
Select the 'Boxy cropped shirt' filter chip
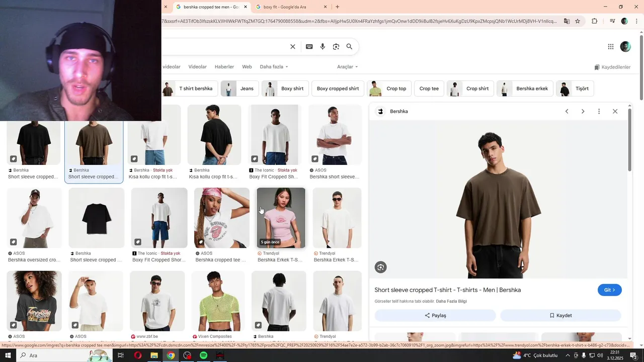[x=338, y=88]
